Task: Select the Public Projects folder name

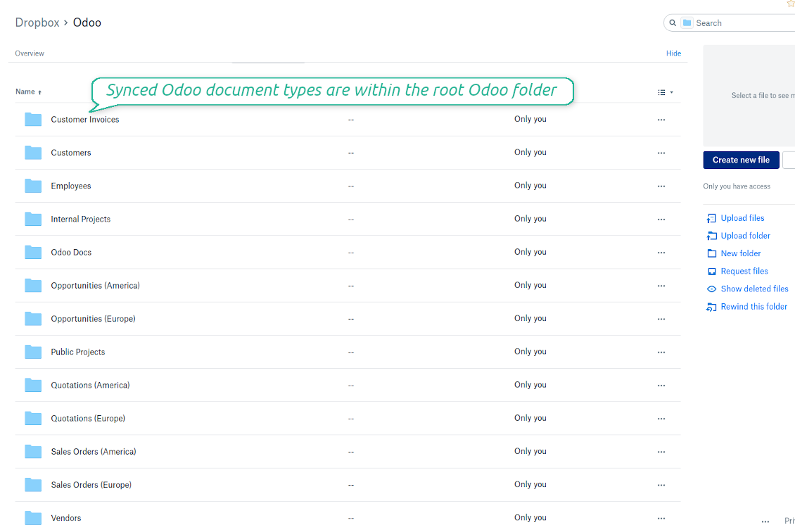Action: [78, 352]
